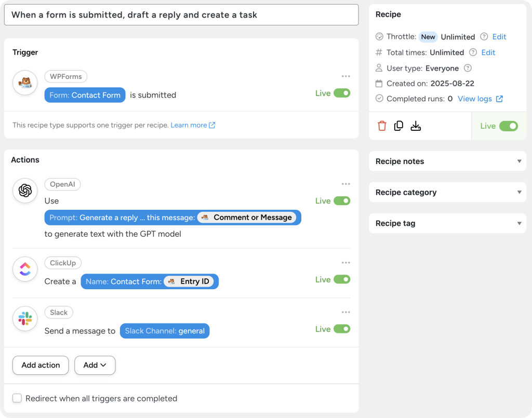The width and height of the screenshot is (532, 418).
Task: Delete the recipe using the trash icon
Action: click(x=382, y=126)
